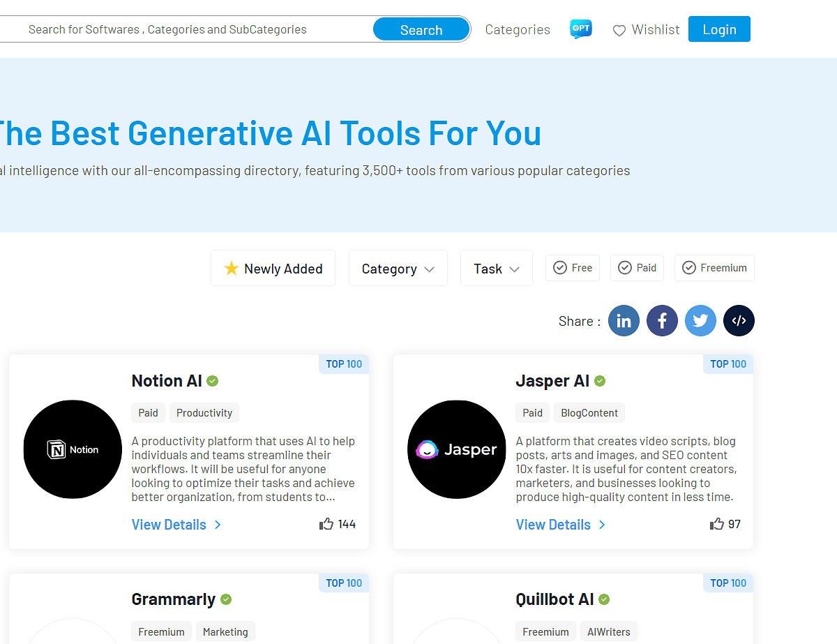The image size is (837, 644).
Task: Select the Newly Added filter
Action: click(x=273, y=268)
